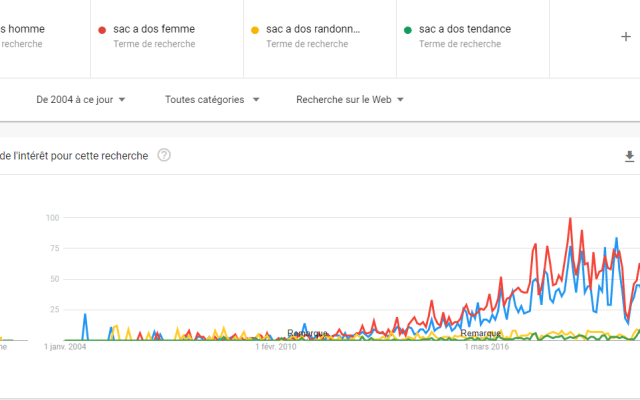Click the '1 févr. 2010' axis label
The image size is (640, 400).
coord(275,348)
